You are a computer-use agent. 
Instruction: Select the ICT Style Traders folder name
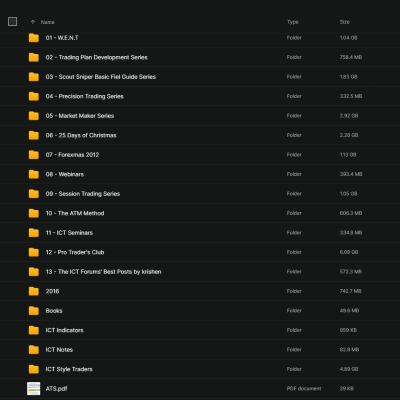[69, 369]
